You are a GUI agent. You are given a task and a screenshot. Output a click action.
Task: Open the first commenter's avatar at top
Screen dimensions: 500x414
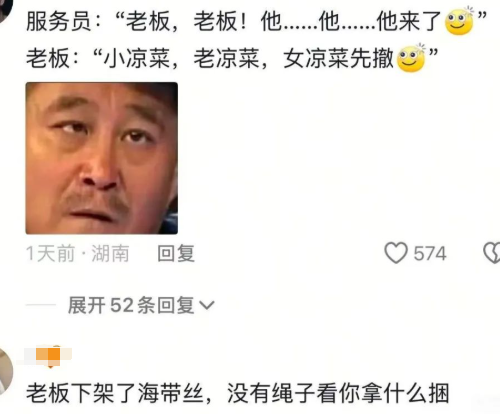click(5, 8)
